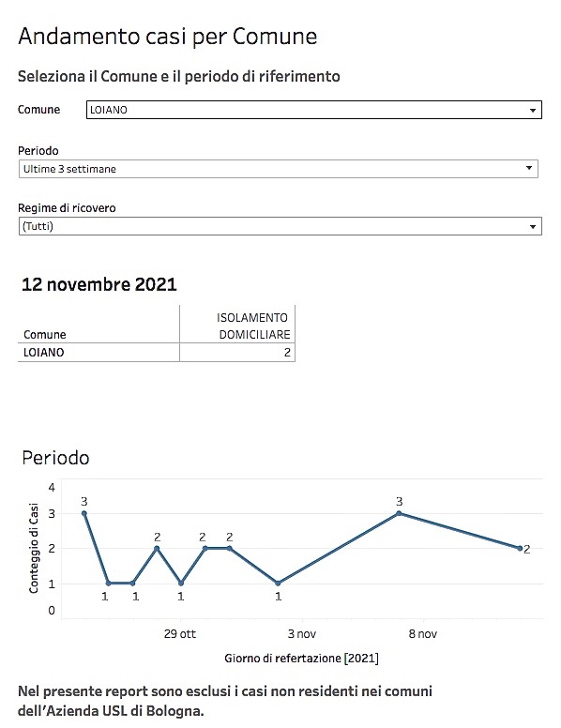Click the Giorno di refertazione axis title
This screenshot has width=561, height=728.
301,659
